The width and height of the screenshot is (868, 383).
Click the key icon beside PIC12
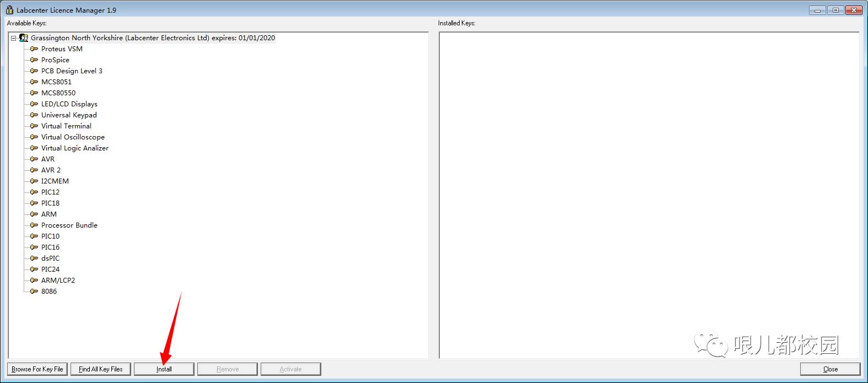(x=34, y=192)
